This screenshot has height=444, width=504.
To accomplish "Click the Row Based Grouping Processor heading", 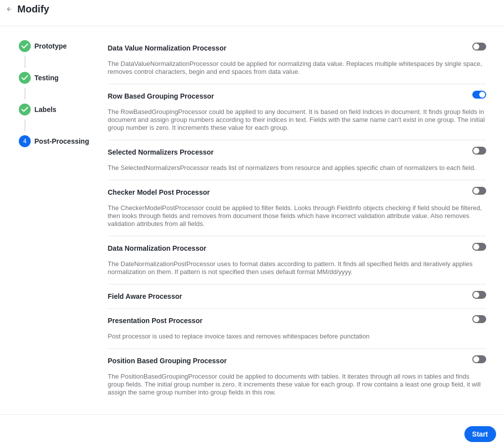I will click(161, 96).
